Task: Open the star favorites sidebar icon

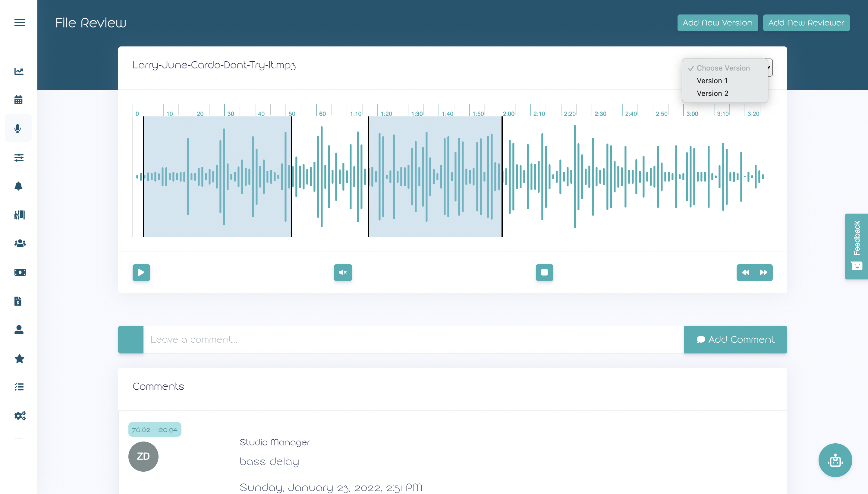Action: pyautogui.click(x=19, y=358)
